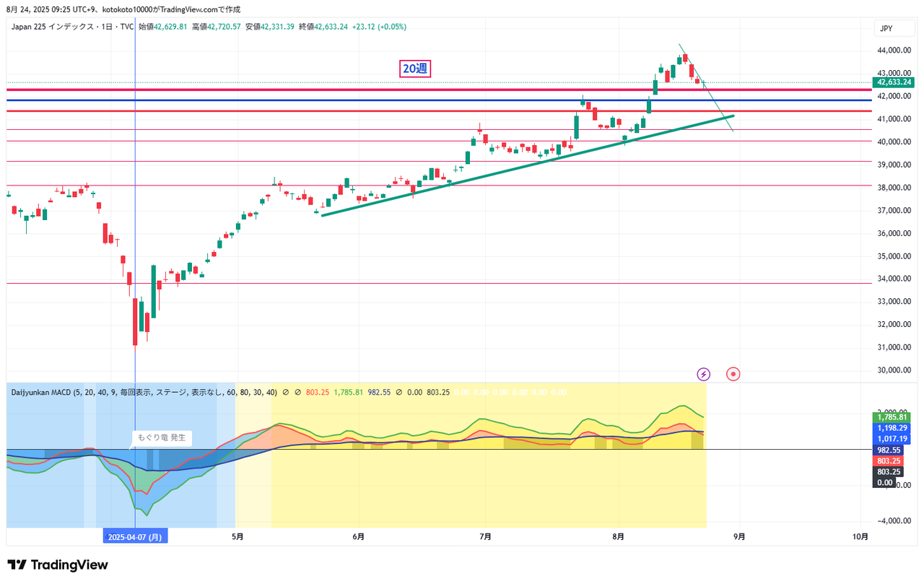The height and width of the screenshot is (584, 924).
Task: Click the 10月 axis label
Action: (860, 536)
